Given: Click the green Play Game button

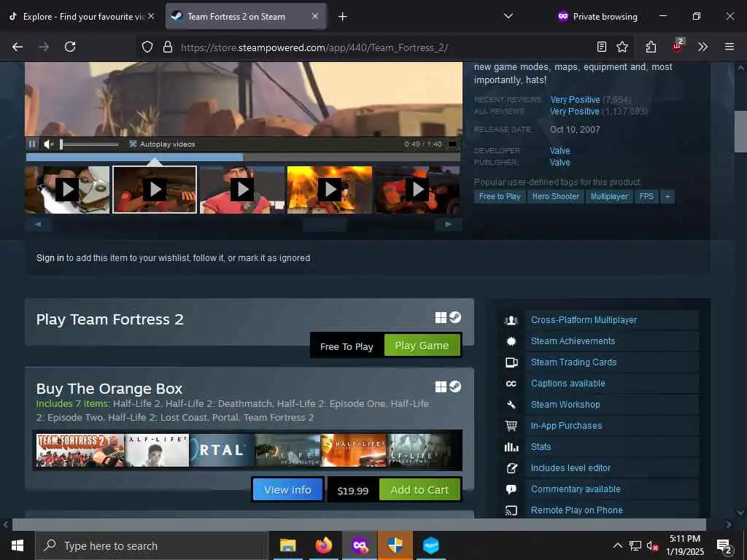Looking at the screenshot, I should coord(422,345).
